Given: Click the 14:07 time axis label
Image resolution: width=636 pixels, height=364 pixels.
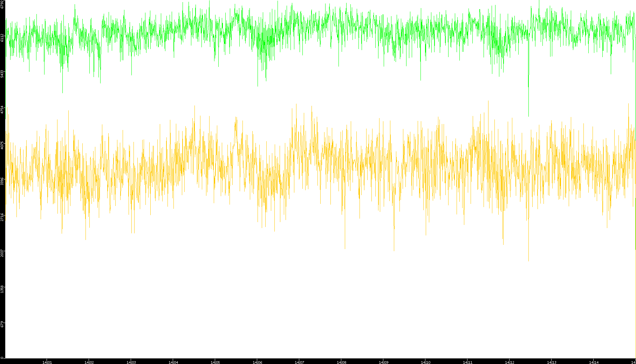Looking at the screenshot, I should pyautogui.click(x=299, y=362).
